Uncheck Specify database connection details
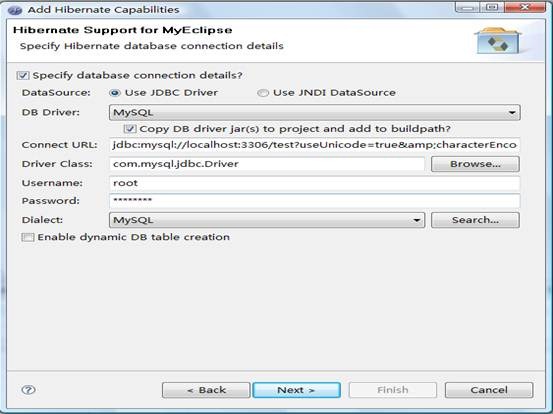Screen dimensions: 553x414 [23, 75]
